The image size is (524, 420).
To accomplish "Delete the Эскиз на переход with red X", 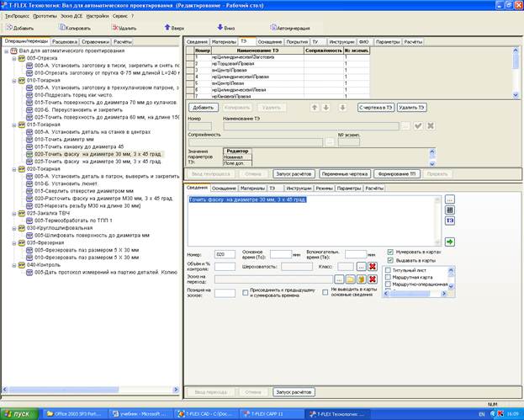I will pyautogui.click(x=373, y=279).
